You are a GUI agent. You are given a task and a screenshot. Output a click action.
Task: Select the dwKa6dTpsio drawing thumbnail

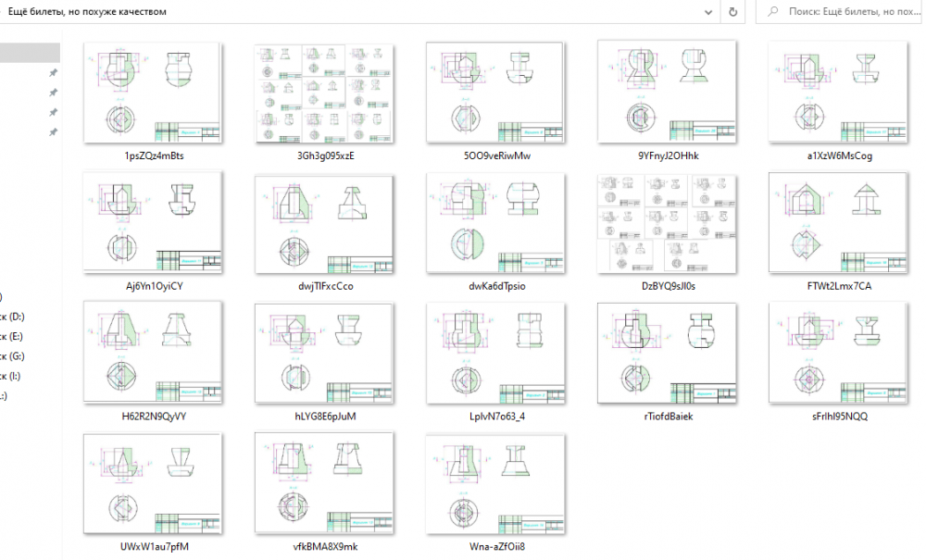[495, 224]
